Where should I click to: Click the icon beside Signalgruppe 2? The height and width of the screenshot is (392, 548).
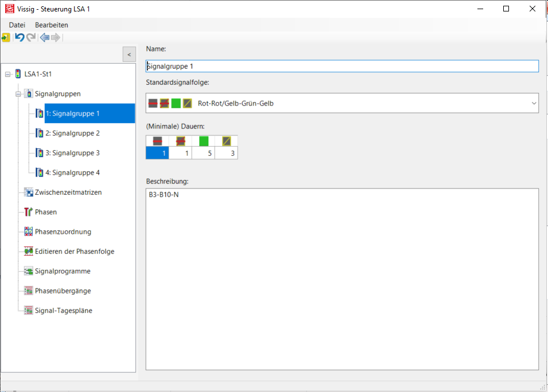40,133
